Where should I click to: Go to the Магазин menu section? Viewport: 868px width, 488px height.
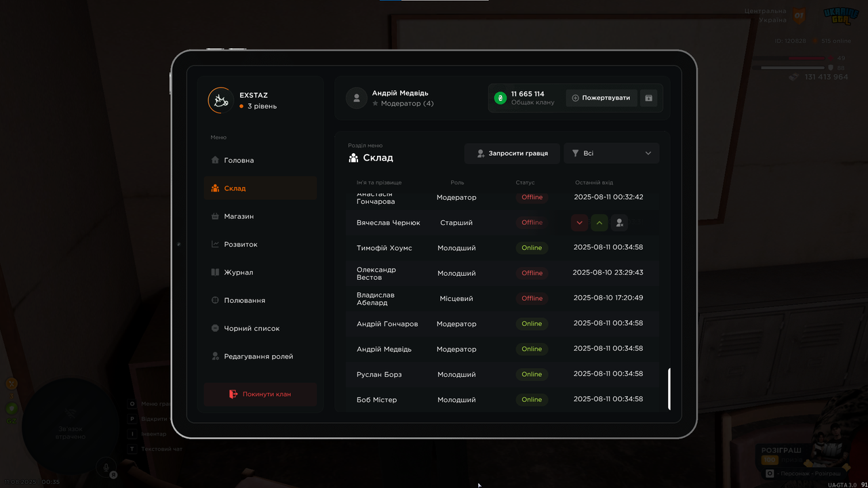click(260, 216)
